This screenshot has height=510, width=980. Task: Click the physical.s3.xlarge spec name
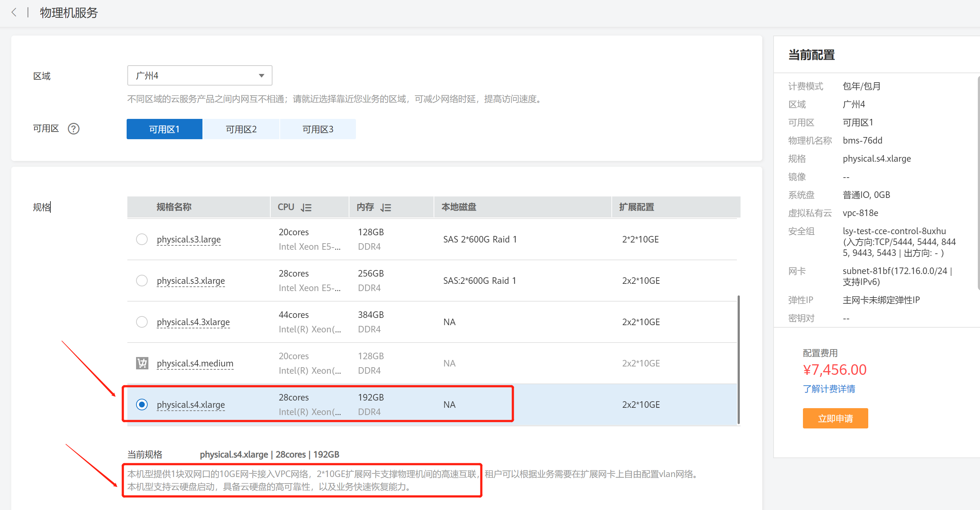[190, 281]
